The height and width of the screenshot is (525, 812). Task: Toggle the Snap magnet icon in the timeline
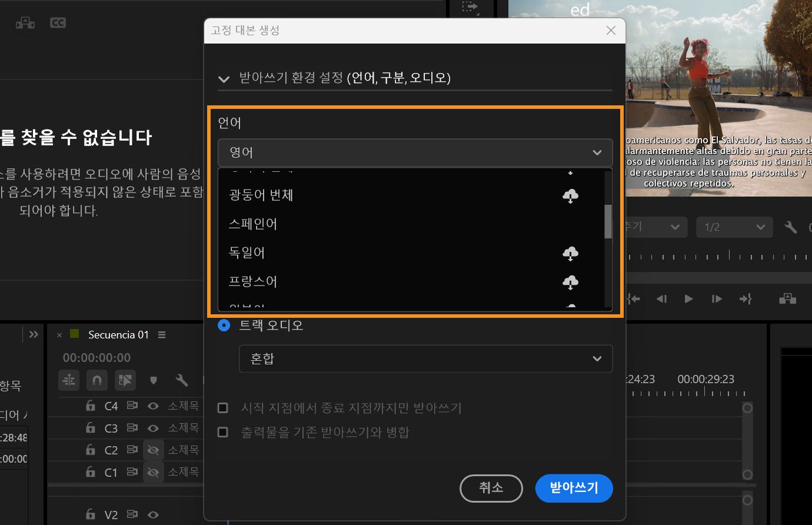(96, 380)
